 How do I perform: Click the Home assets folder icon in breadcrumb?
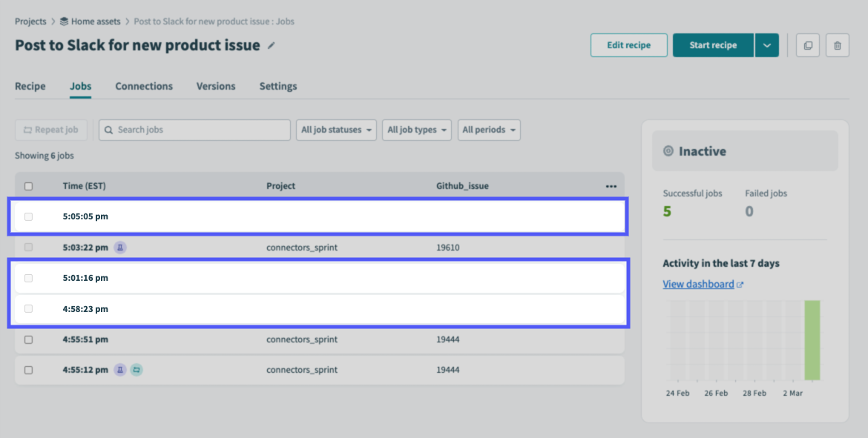tap(62, 21)
